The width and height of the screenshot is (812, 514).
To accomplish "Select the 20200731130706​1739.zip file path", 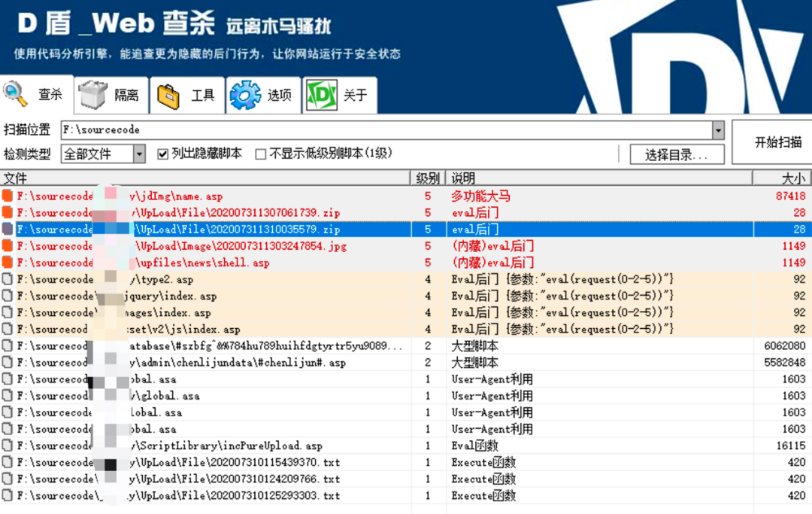I will 178,213.
